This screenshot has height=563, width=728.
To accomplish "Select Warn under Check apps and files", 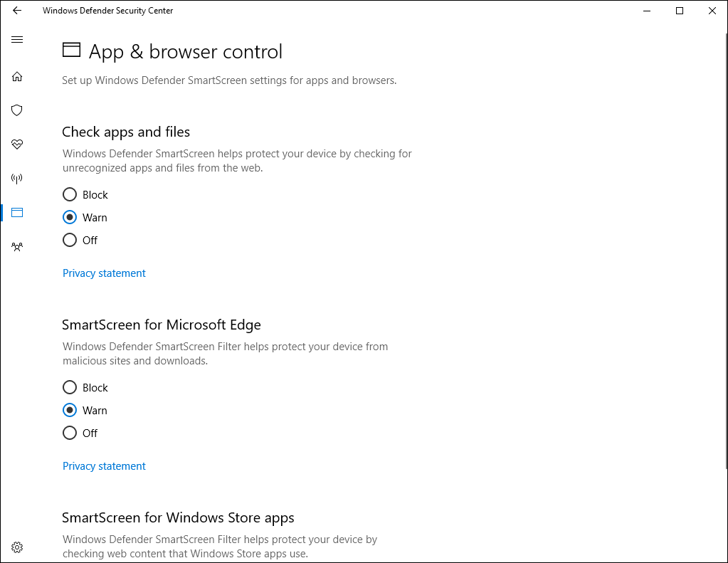I will tap(69, 217).
